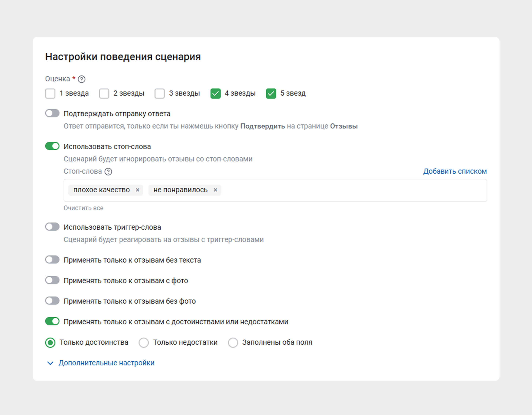The height and width of the screenshot is (415, 532).
Task: Click the help icon next to Оценка
Action: click(81, 79)
